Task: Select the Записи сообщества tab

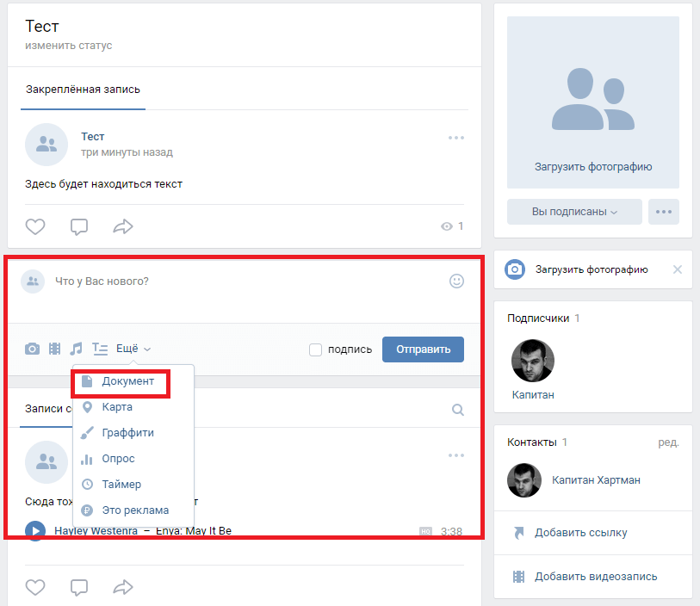Action: coord(46,409)
